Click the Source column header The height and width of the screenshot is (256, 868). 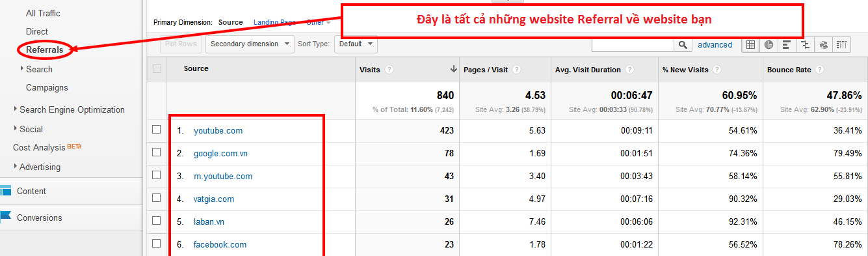(196, 68)
